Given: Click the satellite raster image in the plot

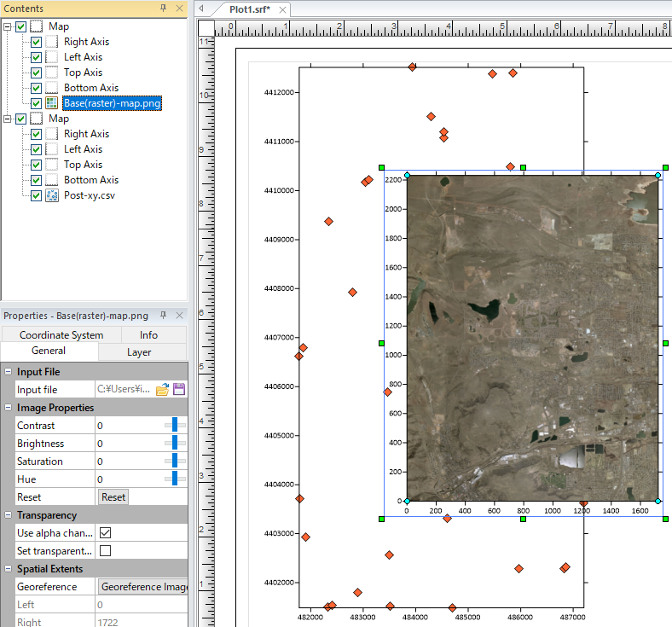Looking at the screenshot, I should coord(532,338).
